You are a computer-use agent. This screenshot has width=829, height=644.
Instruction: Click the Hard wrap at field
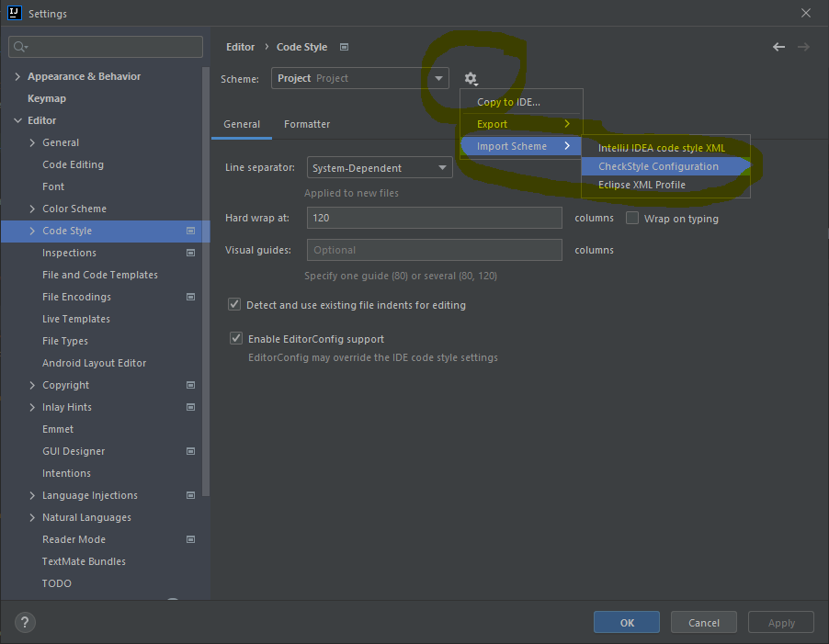point(434,218)
